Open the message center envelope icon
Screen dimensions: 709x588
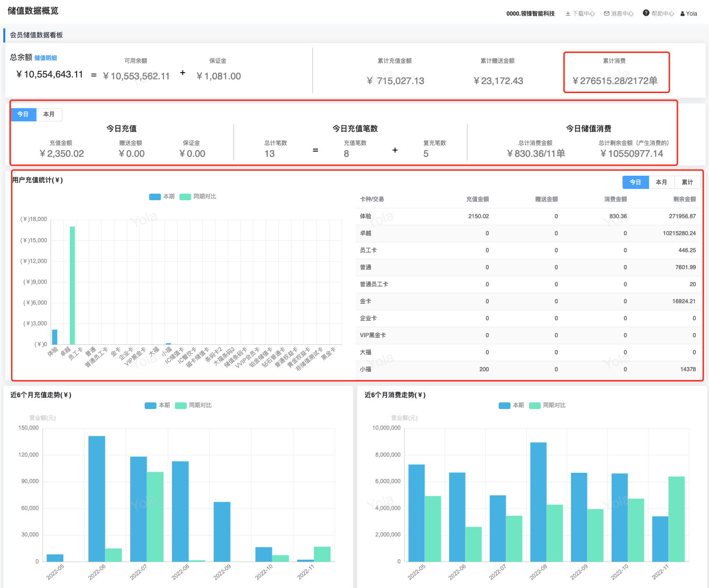coord(606,14)
